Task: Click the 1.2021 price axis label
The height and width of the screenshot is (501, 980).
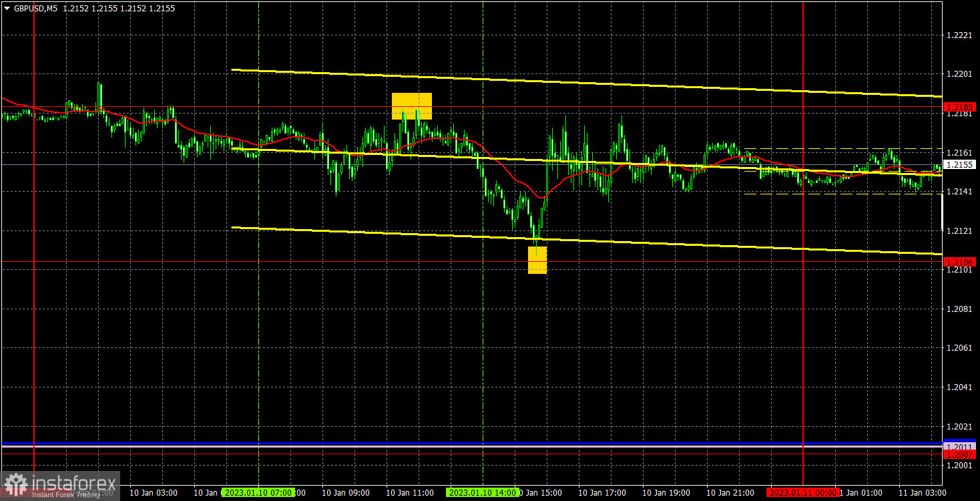Action: [959, 426]
